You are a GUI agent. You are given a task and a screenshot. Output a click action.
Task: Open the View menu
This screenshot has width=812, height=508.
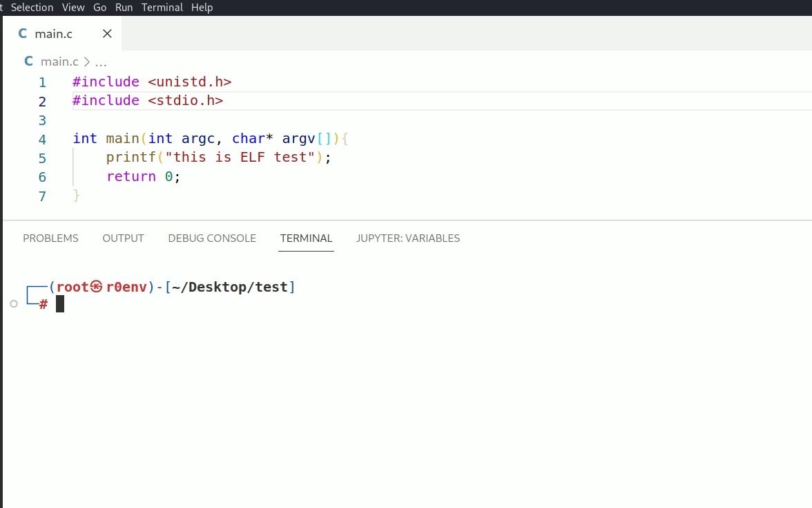pos(73,7)
